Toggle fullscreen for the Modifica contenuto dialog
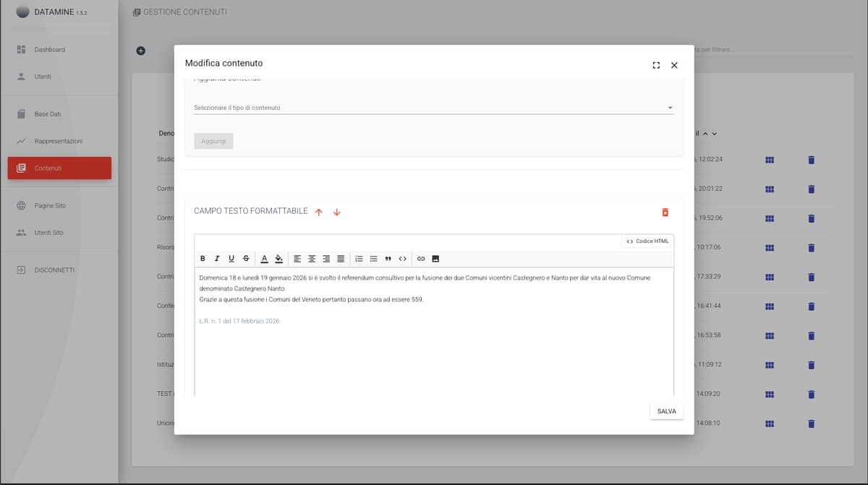Image resolution: width=868 pixels, height=485 pixels. [656, 65]
